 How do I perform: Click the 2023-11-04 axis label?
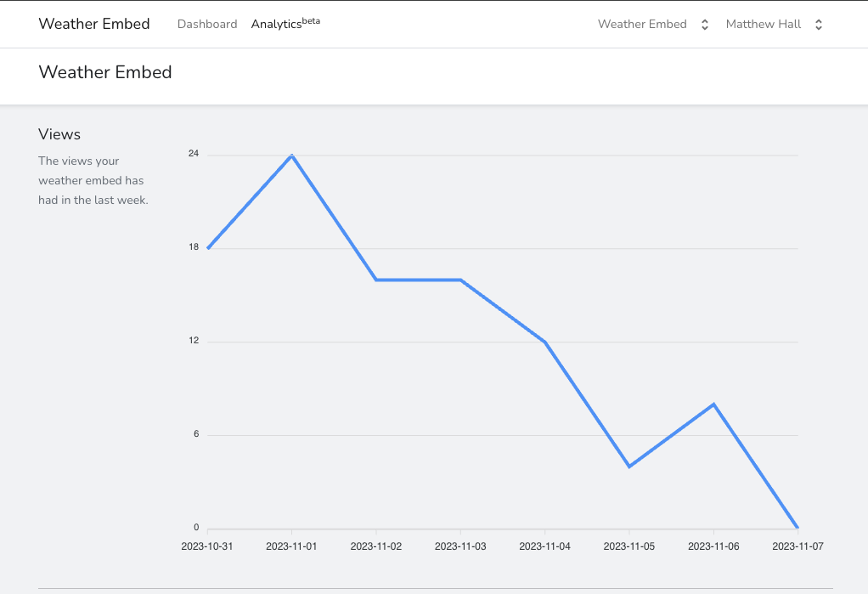coord(544,546)
